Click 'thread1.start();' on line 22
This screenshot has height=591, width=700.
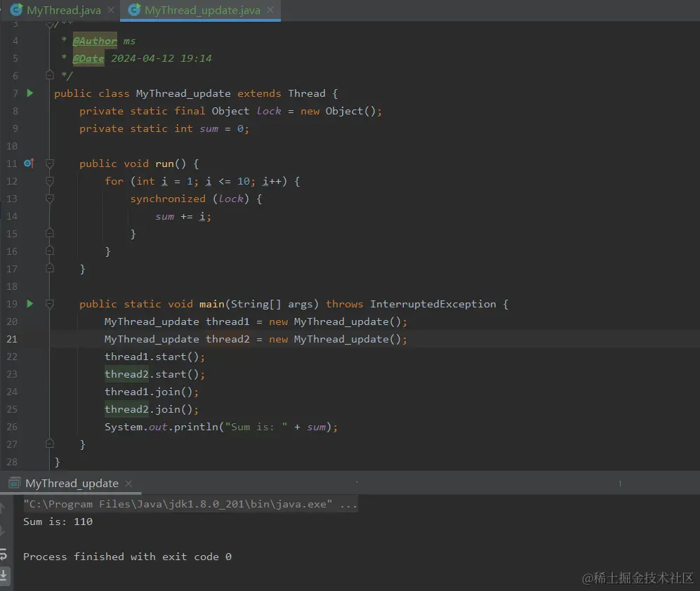coord(154,357)
